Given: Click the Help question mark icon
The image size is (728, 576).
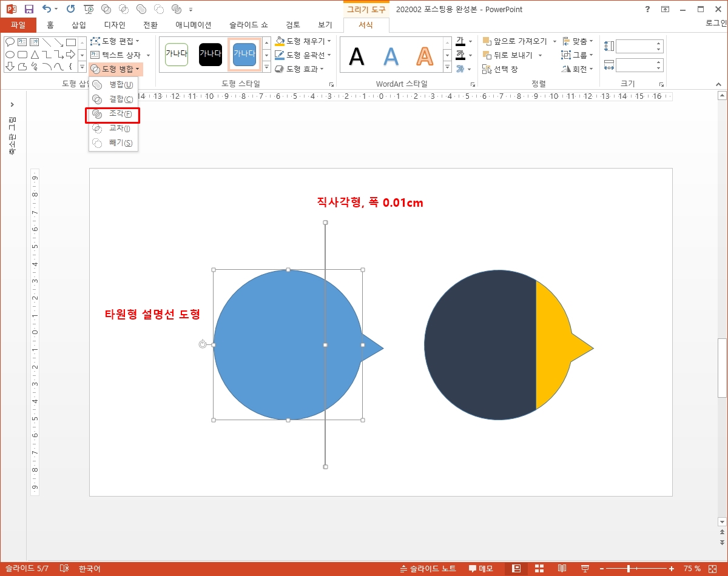Looking at the screenshot, I should pos(648,9).
